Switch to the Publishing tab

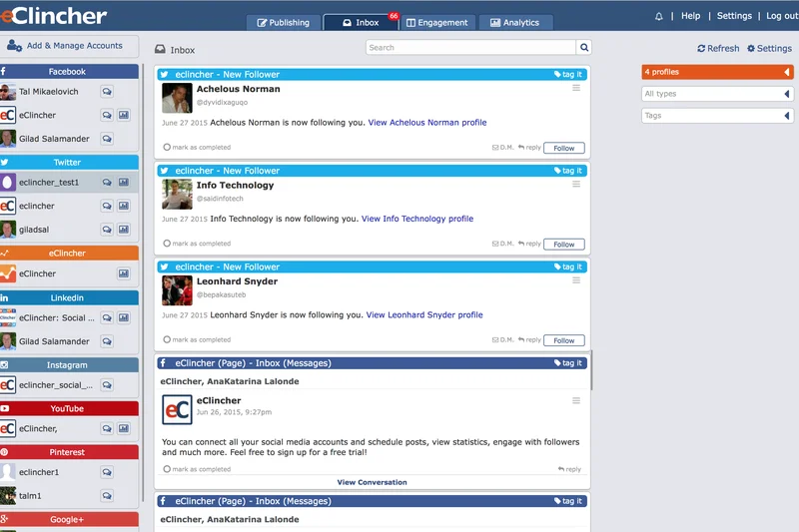coord(283,22)
